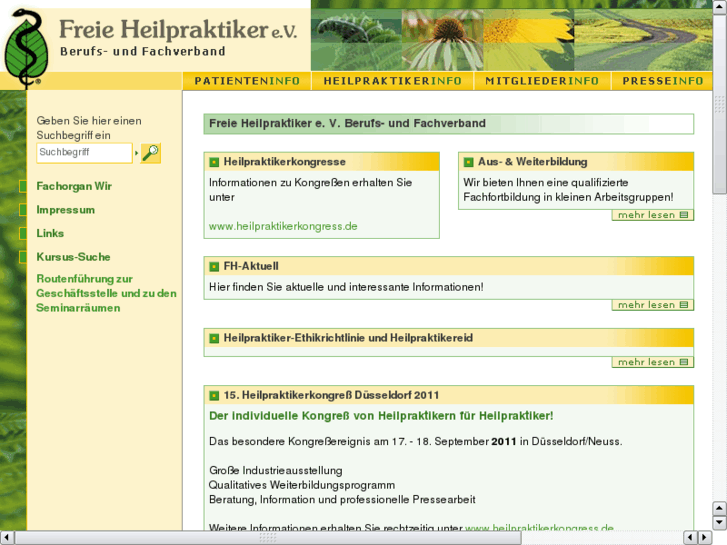
Task: Click the magnifying glass search icon
Action: (151, 153)
